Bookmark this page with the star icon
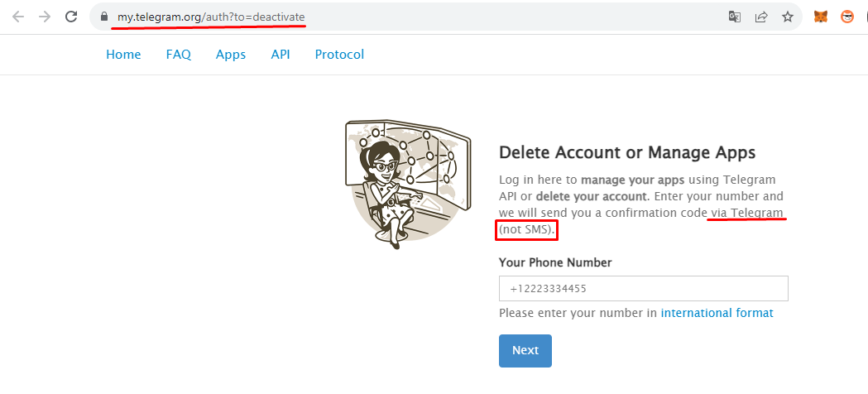Screen dimensions: 868x394 coord(788,17)
